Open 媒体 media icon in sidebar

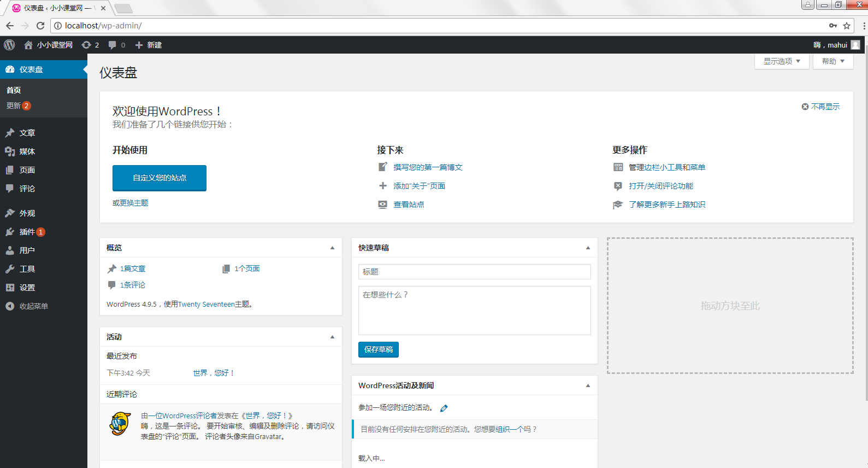coord(10,151)
